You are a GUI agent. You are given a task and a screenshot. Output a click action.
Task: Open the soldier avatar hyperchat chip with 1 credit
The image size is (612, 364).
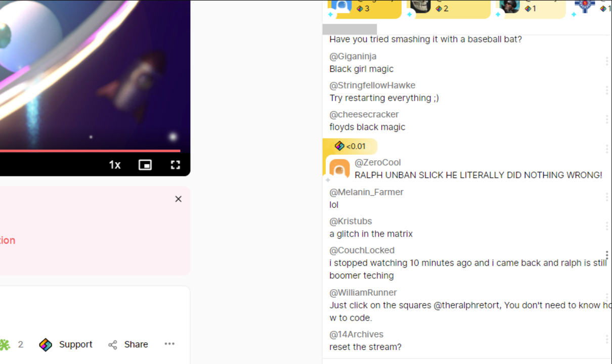click(x=531, y=9)
